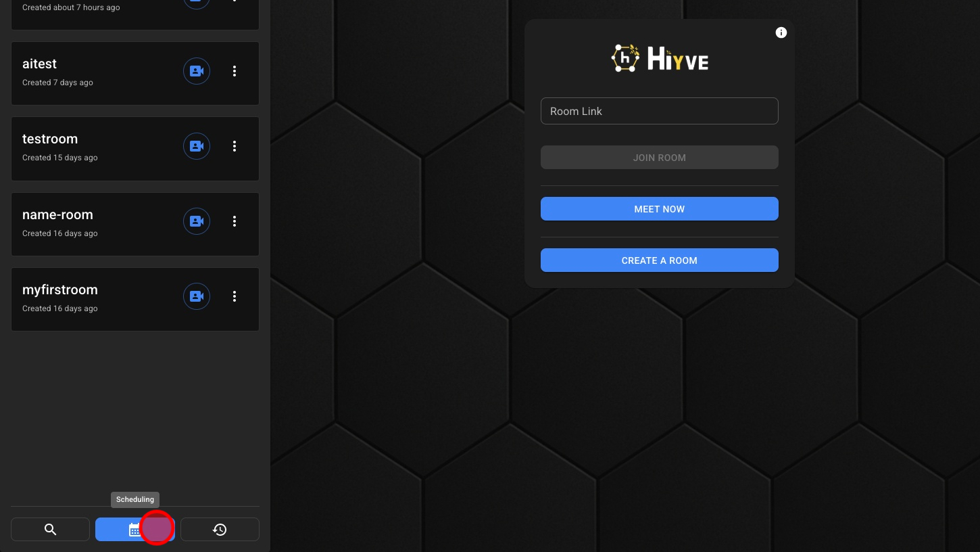
Task: Open the history tab at bottom
Action: pos(220,529)
